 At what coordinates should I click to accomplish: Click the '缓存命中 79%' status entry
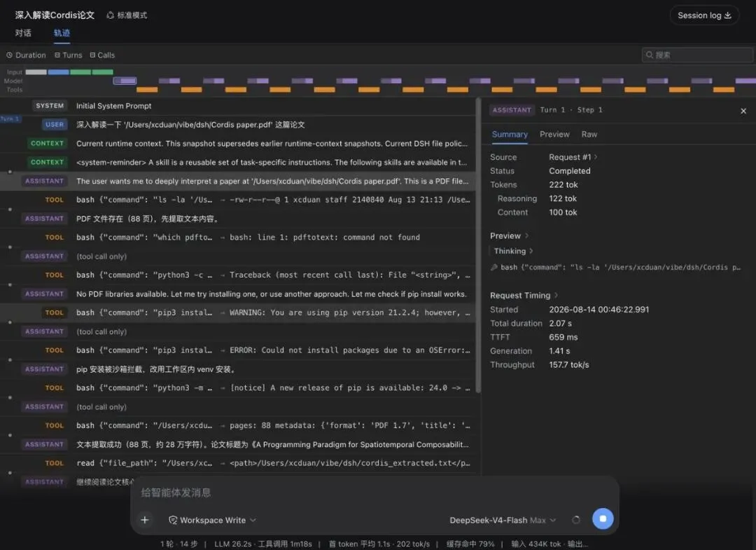[x=470, y=544]
